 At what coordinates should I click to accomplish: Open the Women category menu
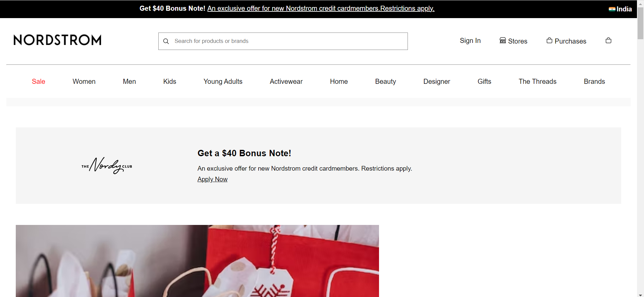coord(84,81)
